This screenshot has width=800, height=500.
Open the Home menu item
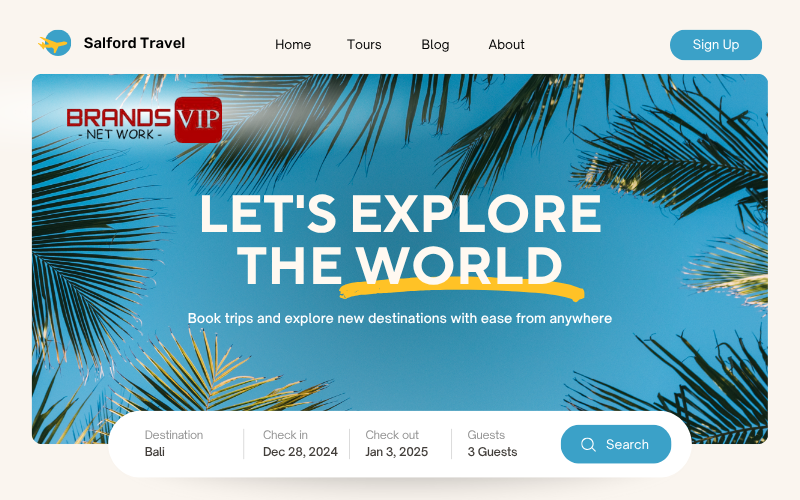[x=293, y=45]
